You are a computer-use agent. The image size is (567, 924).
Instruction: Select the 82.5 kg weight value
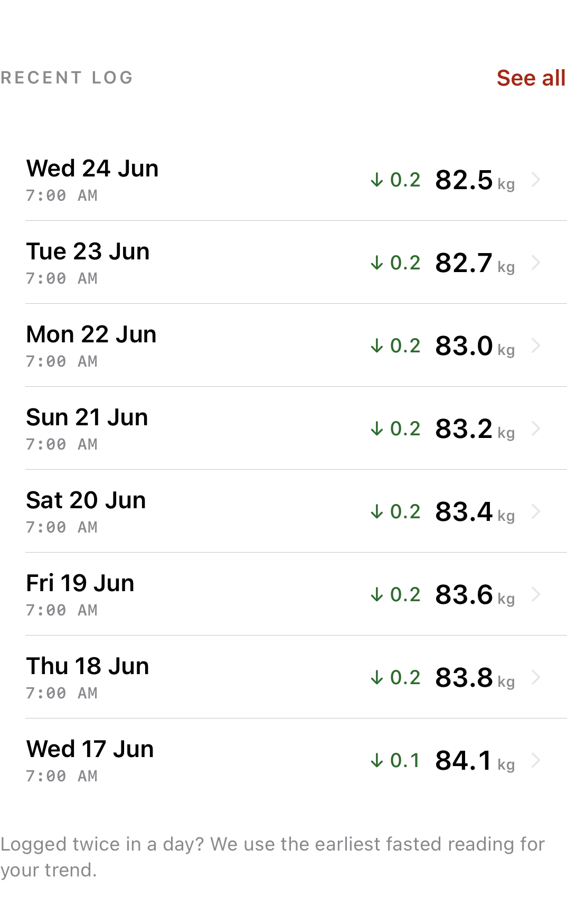click(x=475, y=180)
